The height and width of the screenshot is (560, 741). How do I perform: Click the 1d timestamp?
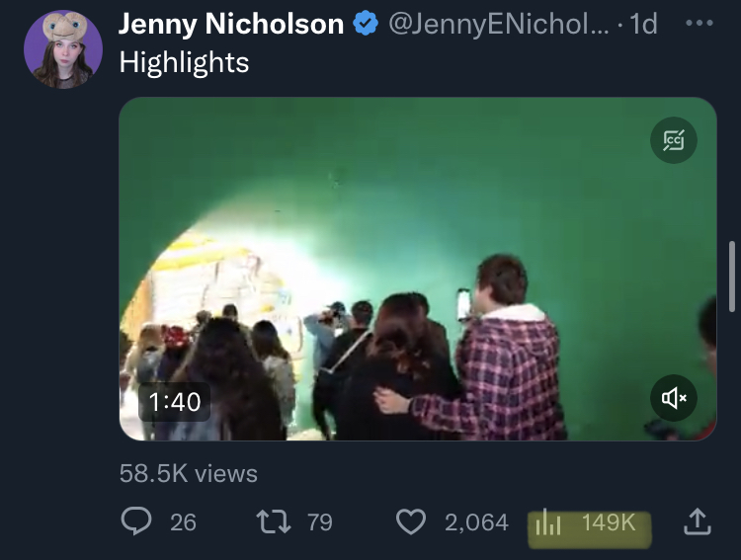click(x=642, y=25)
